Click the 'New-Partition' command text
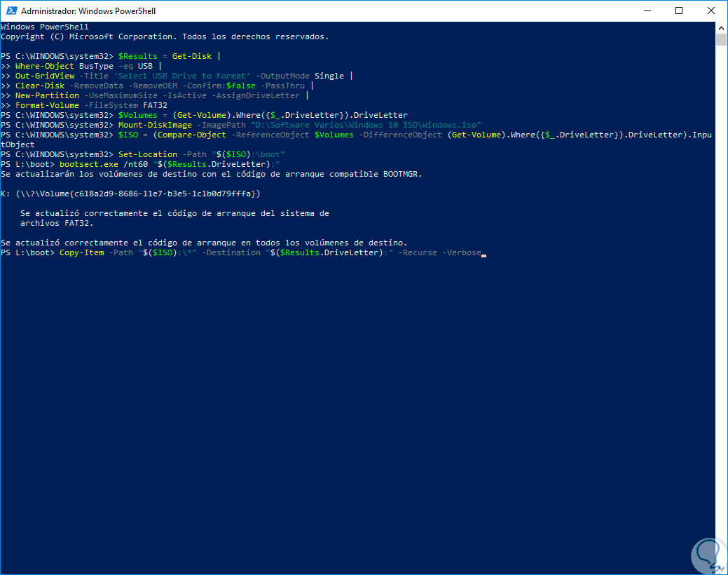728x575 pixels. tap(48, 95)
